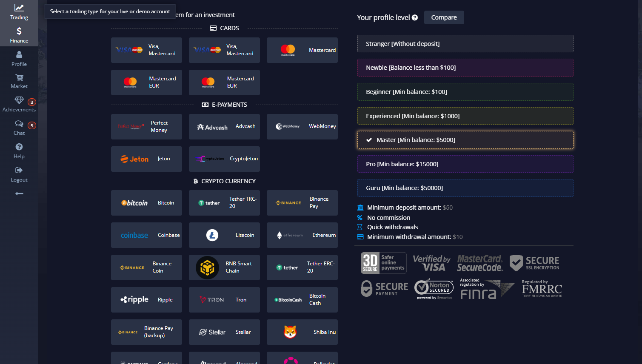Select Newbie profile level
This screenshot has height=364, width=642.
[x=465, y=68]
